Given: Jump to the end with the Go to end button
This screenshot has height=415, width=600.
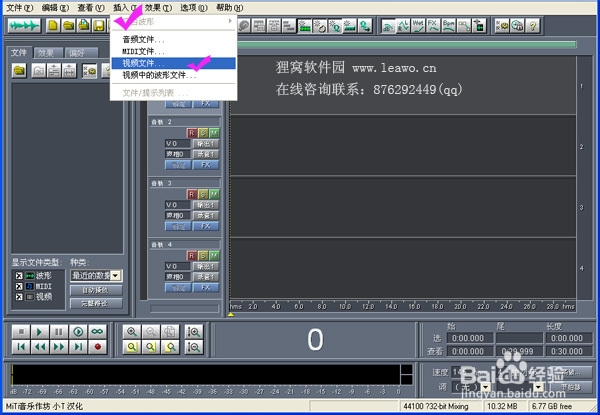Looking at the screenshot, I should point(78,347).
